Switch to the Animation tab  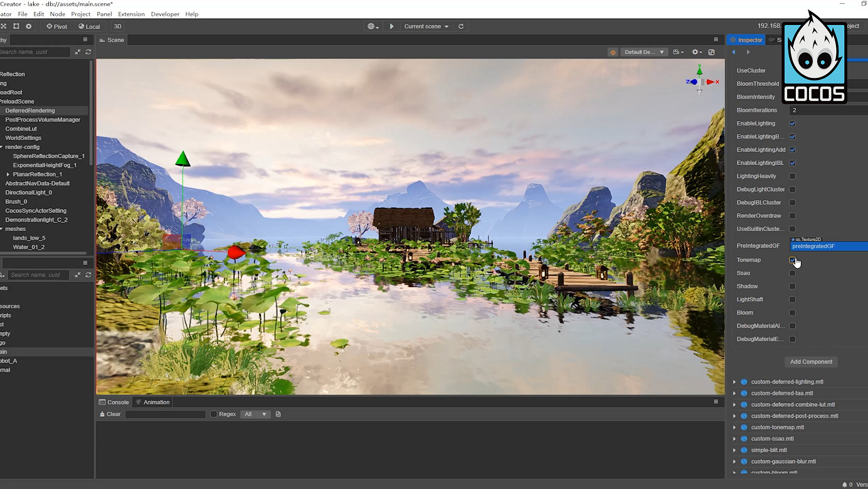pos(153,402)
